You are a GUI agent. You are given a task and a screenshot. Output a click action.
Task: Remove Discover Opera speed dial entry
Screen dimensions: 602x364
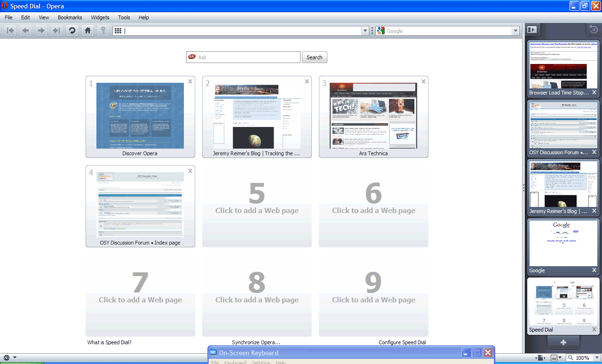point(190,81)
